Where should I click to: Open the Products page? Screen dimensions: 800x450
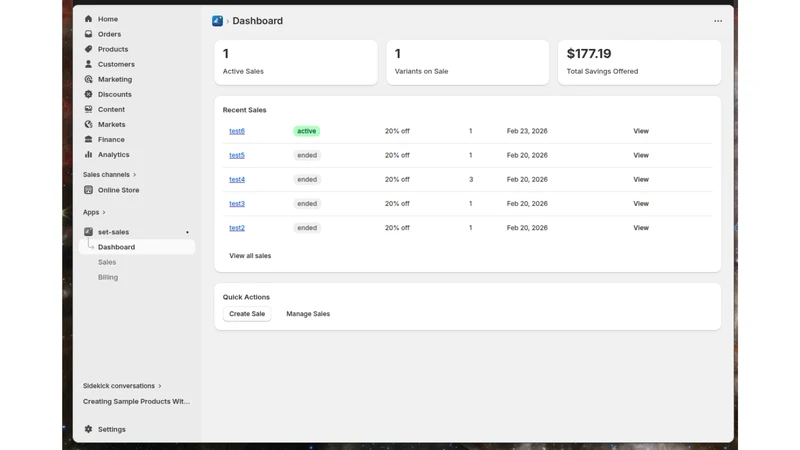[x=113, y=49]
